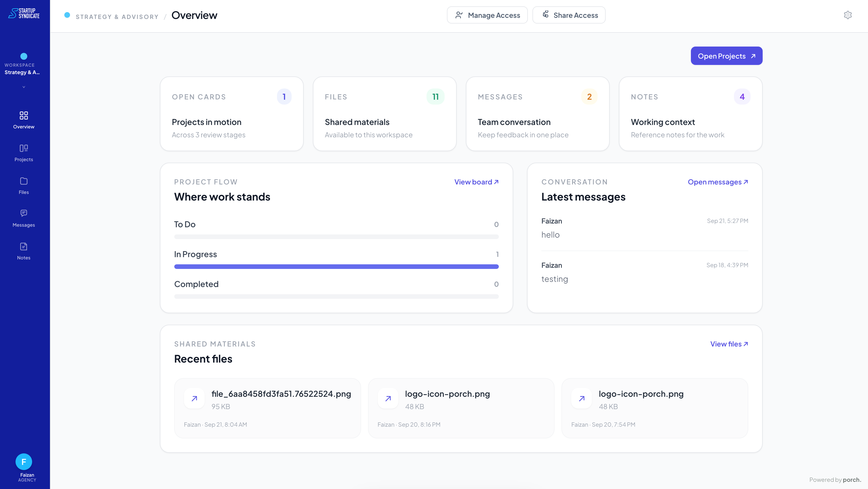Image resolution: width=868 pixels, height=489 pixels.
Task: Open Notes from the sidebar
Action: tap(24, 251)
